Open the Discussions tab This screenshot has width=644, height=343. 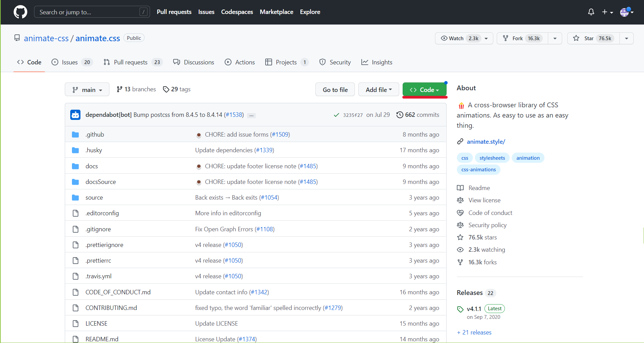click(x=194, y=62)
